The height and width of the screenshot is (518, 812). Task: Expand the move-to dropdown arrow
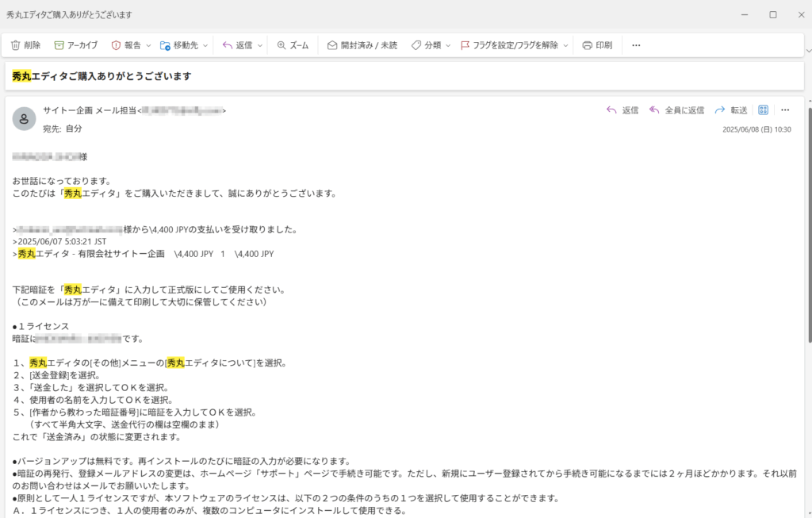point(205,45)
